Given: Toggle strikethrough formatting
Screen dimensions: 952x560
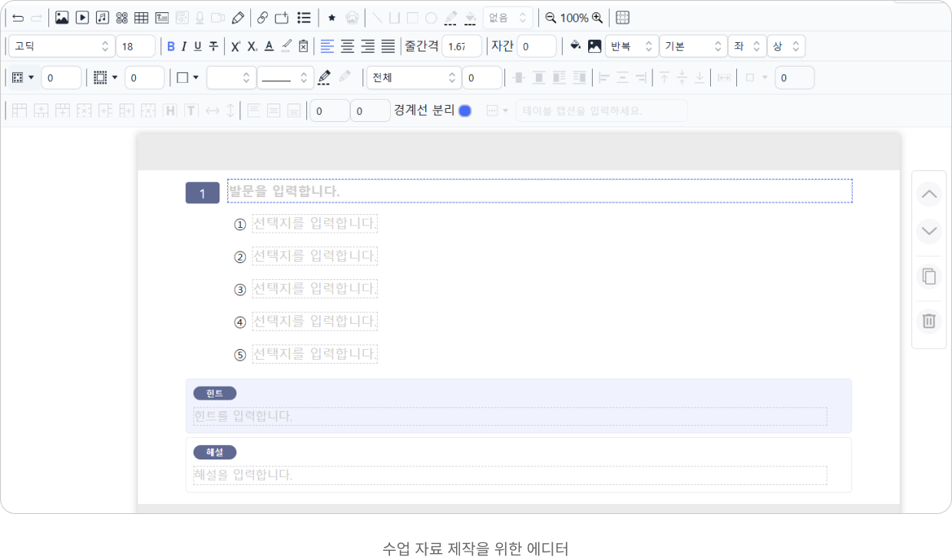Looking at the screenshot, I should pyautogui.click(x=213, y=47).
